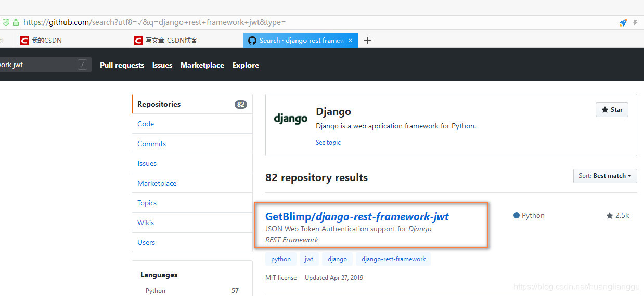Open Marketplace in GitHub header
The image size is (644, 296).
point(202,65)
